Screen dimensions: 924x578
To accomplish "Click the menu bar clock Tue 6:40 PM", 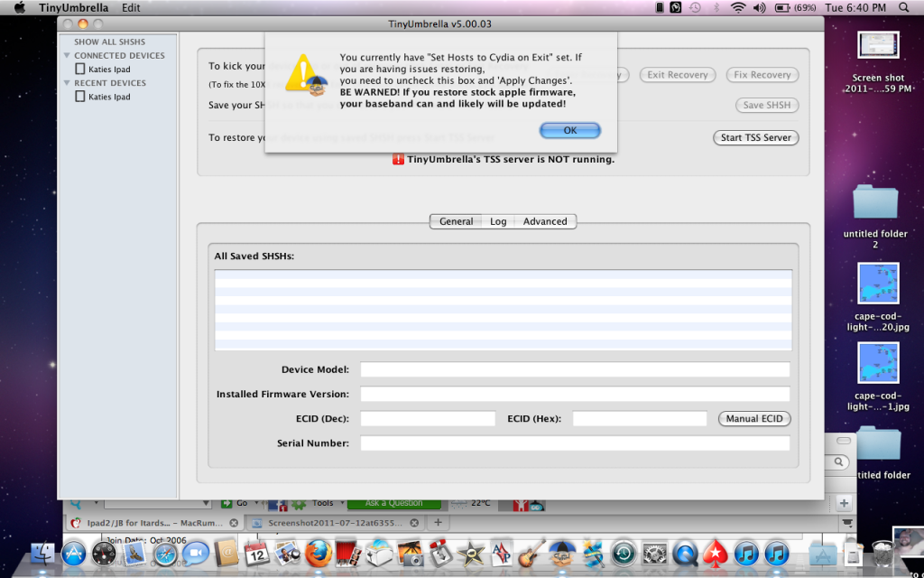I will (855, 7).
